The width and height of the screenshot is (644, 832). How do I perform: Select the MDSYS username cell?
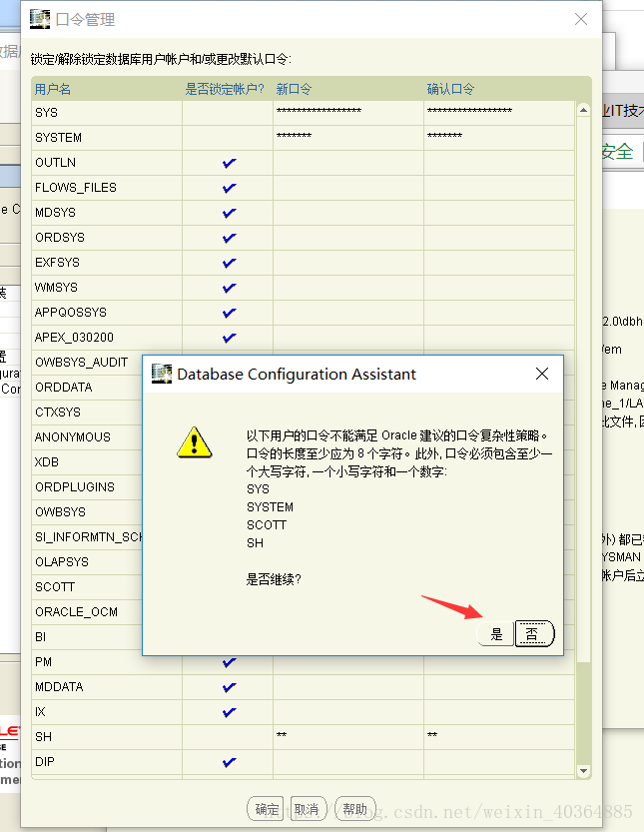(x=107, y=213)
